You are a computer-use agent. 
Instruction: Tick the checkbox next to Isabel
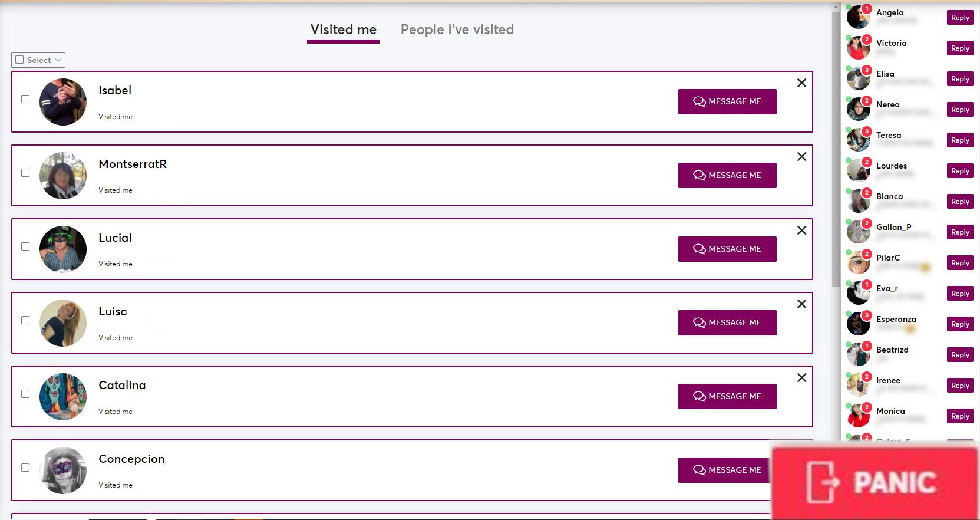pos(25,99)
